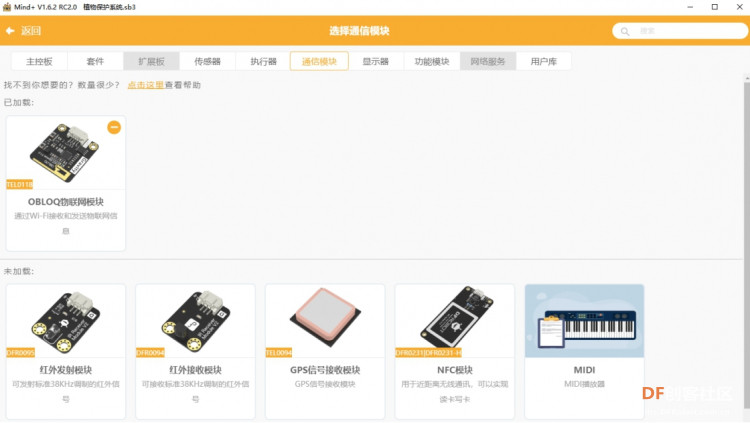This screenshot has width=750, height=423.
Task: Select the 通信模块 tab
Action: [x=319, y=61]
